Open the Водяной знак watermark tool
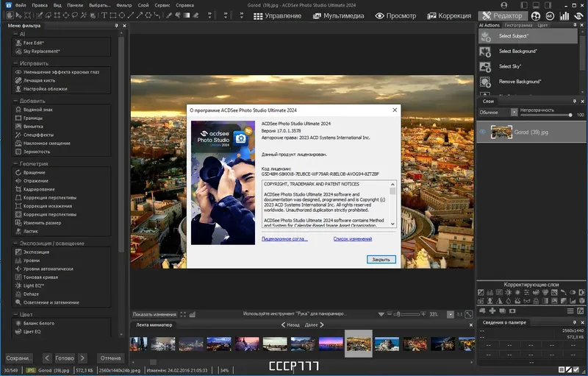 (x=38, y=109)
